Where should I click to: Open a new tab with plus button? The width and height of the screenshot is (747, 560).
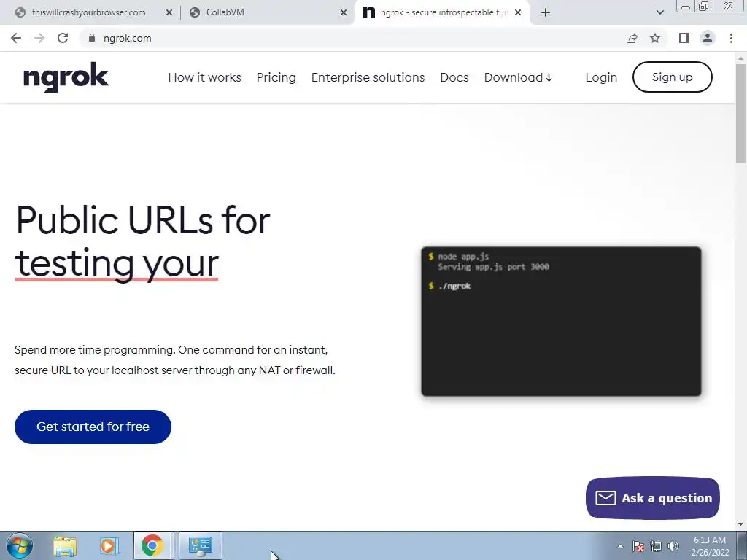click(x=546, y=12)
